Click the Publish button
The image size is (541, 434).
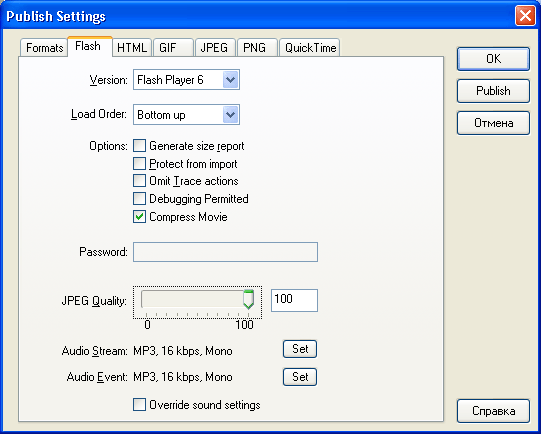pos(493,91)
